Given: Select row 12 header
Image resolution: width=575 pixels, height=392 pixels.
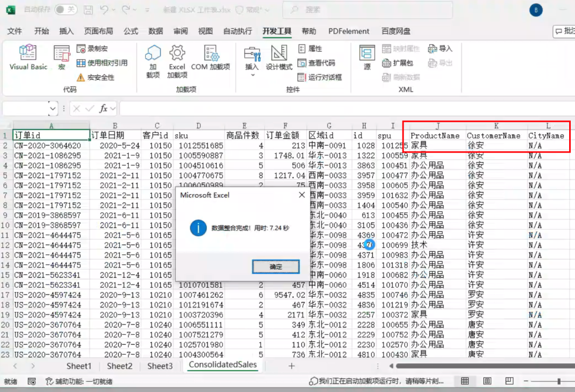Looking at the screenshot, I should pos(5,245).
